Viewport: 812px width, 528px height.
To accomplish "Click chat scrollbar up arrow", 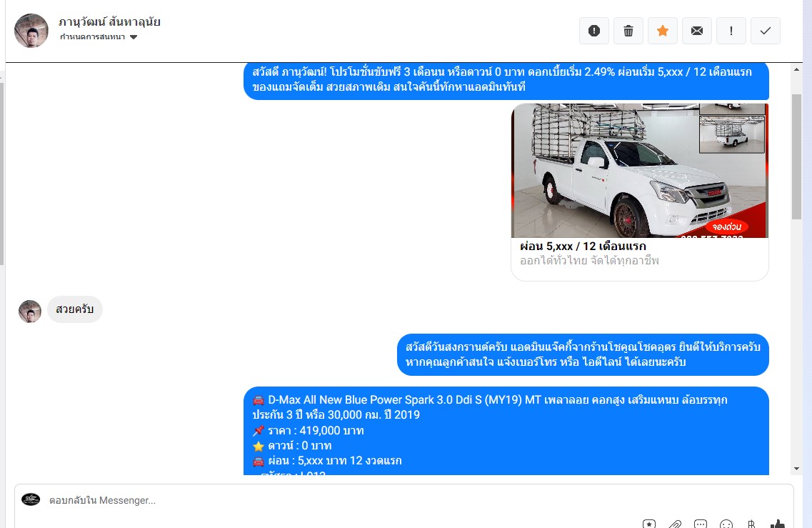I will pyautogui.click(x=796, y=69).
